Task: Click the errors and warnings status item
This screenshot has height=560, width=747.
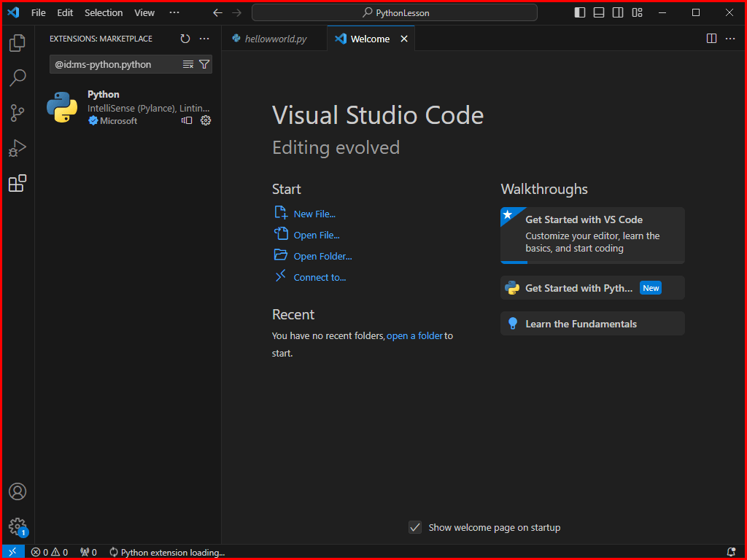Action: click(x=50, y=552)
